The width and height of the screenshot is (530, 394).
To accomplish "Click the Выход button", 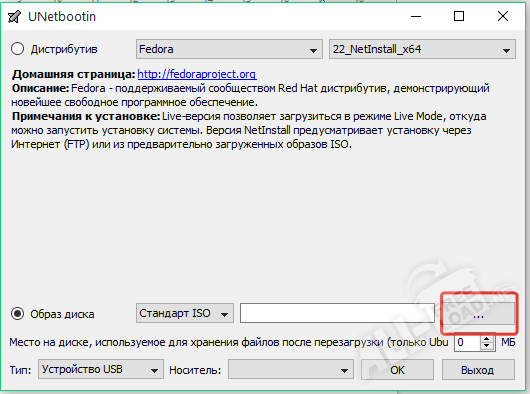I will pos(478,370).
